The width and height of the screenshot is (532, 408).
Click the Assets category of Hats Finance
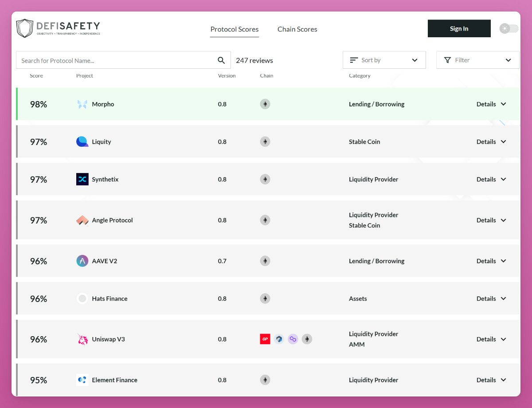(x=358, y=298)
